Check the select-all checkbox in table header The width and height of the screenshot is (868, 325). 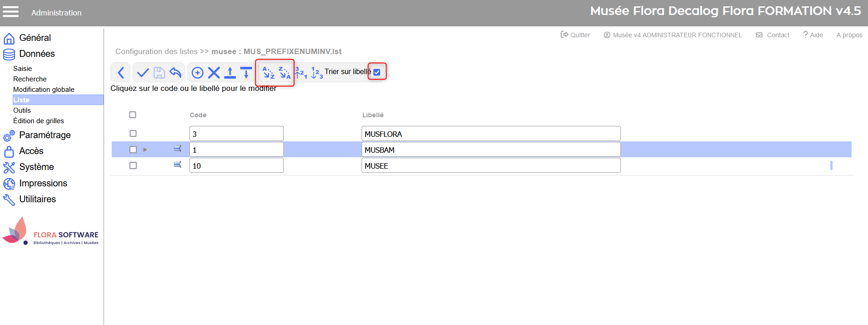(x=133, y=115)
